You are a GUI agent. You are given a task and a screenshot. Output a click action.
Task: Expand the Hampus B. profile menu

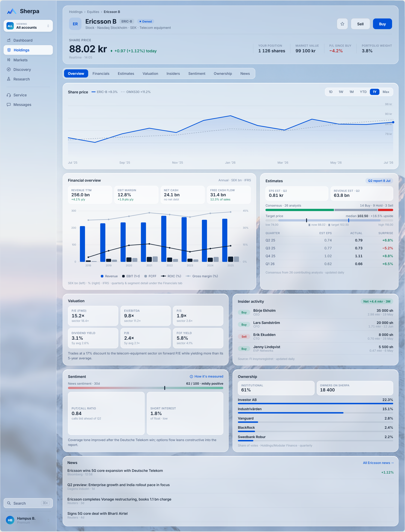[28, 520]
